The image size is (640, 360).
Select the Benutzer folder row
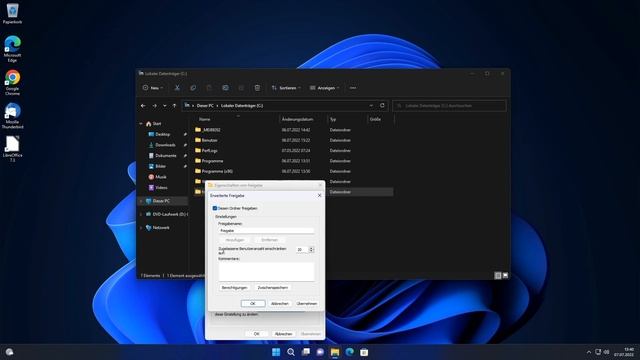point(293,140)
